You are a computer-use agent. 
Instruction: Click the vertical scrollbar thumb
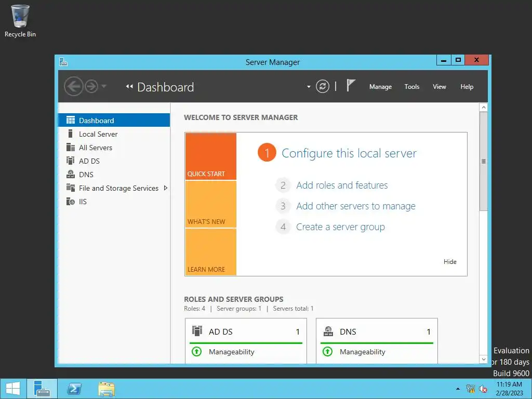click(x=484, y=162)
